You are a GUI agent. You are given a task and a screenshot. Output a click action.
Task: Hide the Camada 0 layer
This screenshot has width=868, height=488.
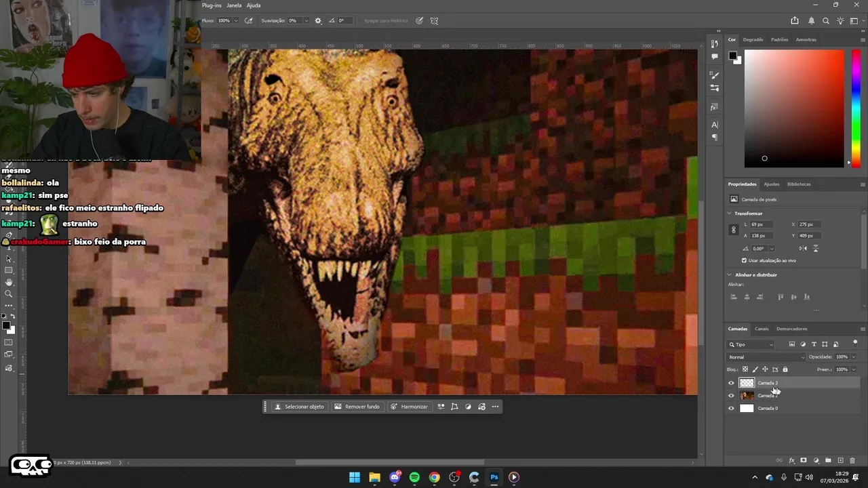pos(731,408)
